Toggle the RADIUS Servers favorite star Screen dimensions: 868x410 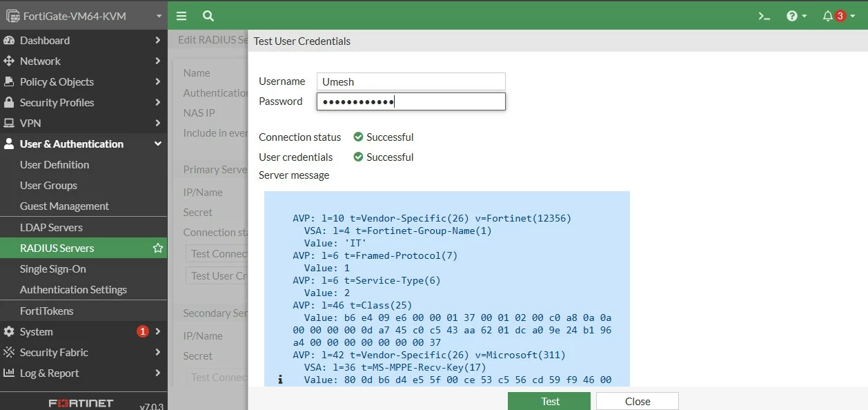point(158,248)
